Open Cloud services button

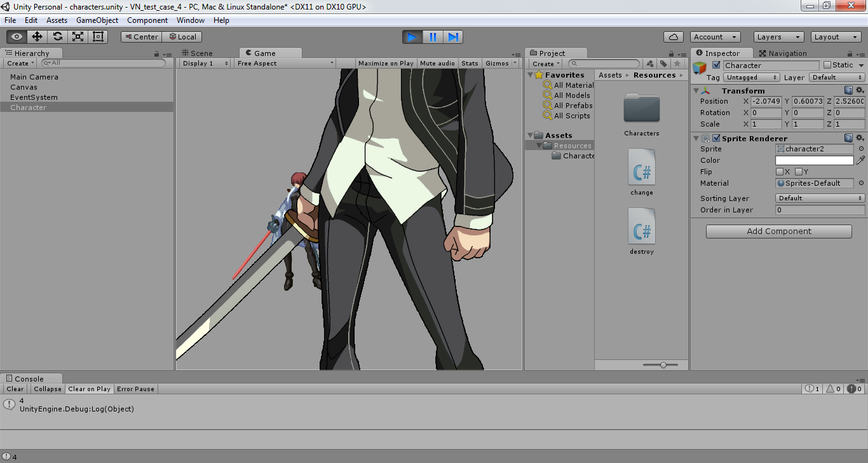coord(674,37)
